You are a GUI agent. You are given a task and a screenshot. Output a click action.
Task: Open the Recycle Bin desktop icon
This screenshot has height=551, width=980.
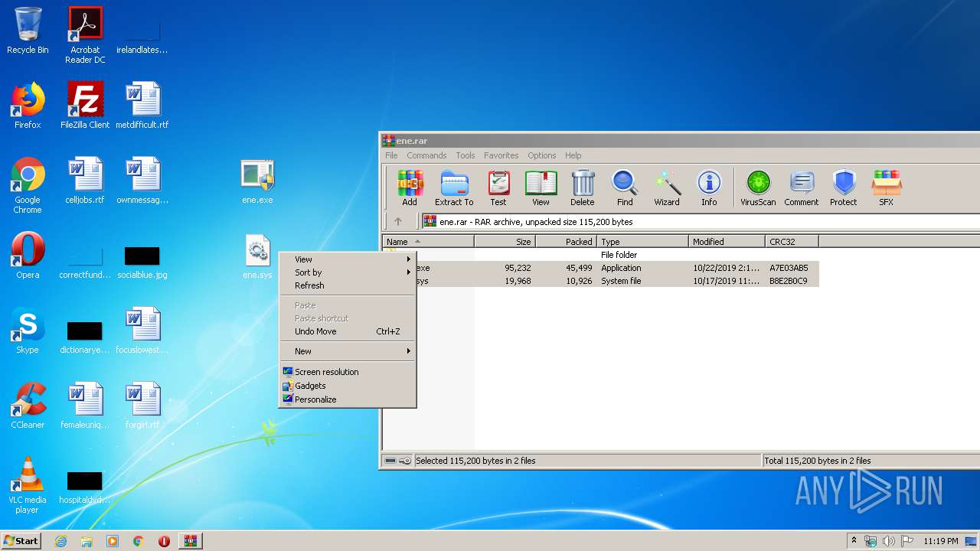[28, 31]
